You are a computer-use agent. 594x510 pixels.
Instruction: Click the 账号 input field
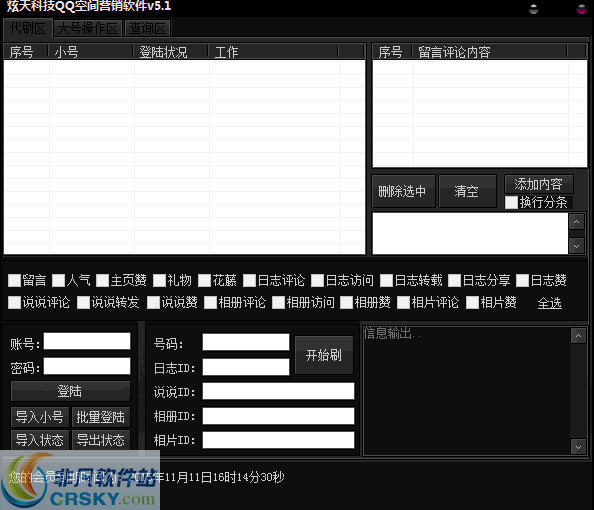[x=87, y=341]
